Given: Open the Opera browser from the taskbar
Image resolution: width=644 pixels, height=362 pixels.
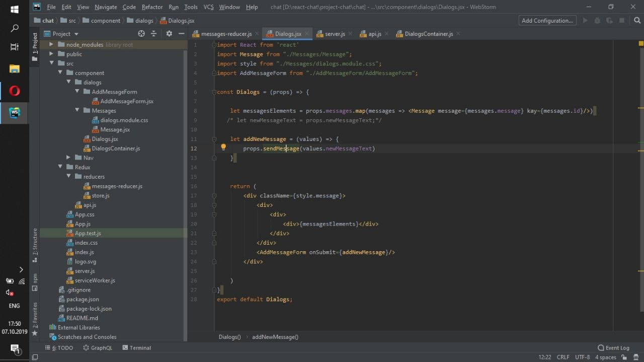Looking at the screenshot, I should click(15, 91).
